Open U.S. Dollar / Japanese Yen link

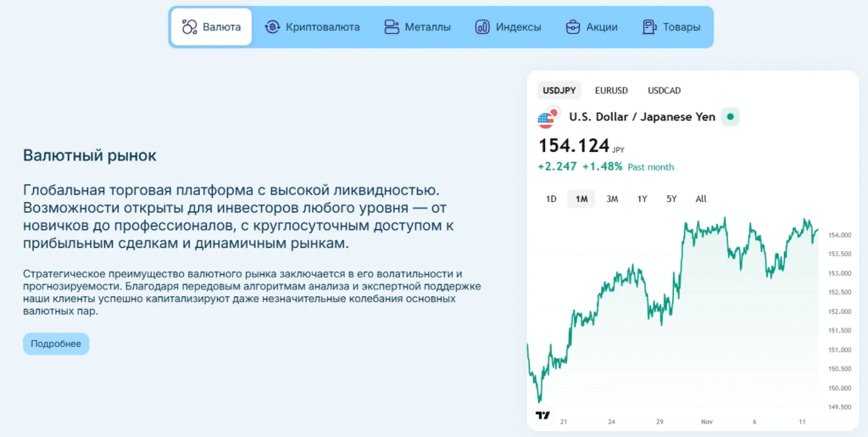tap(642, 117)
